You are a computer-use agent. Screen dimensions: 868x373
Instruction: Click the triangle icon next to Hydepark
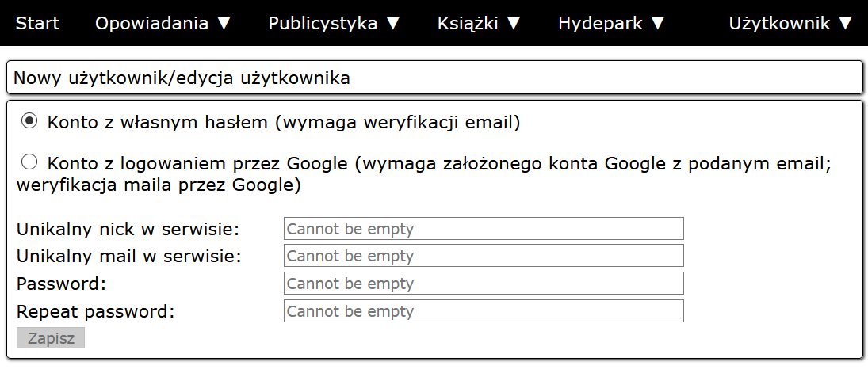pos(657,24)
